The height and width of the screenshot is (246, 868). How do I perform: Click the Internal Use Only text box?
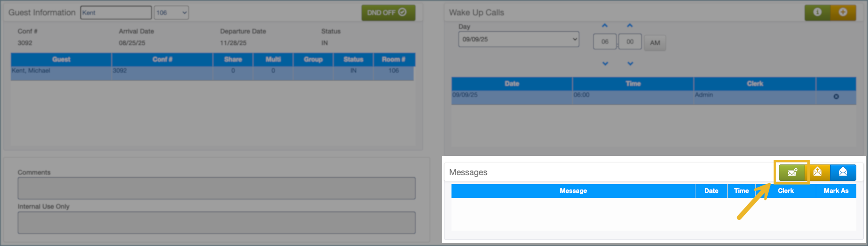point(216,223)
